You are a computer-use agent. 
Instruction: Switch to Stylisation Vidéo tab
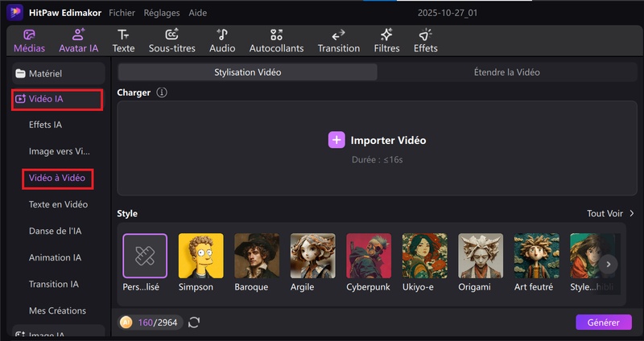coord(248,72)
